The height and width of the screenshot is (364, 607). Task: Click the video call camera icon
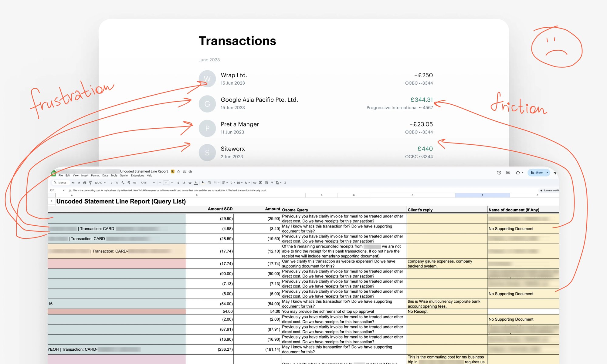(518, 173)
